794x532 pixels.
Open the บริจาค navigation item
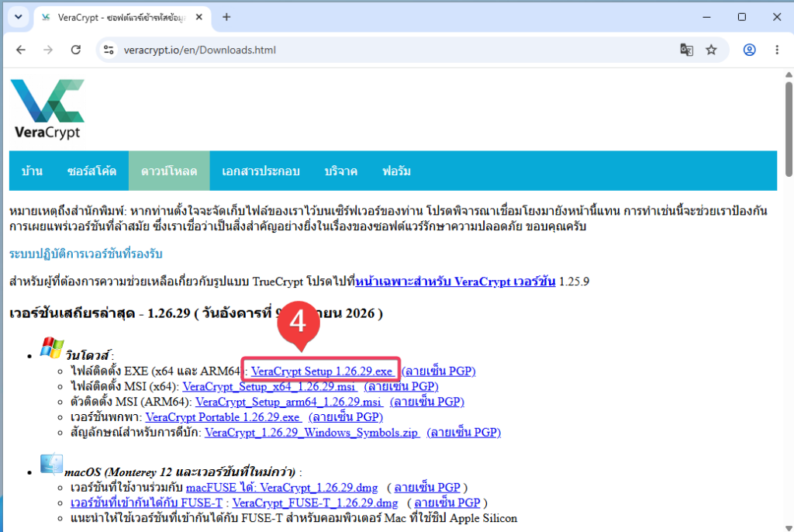(x=341, y=171)
